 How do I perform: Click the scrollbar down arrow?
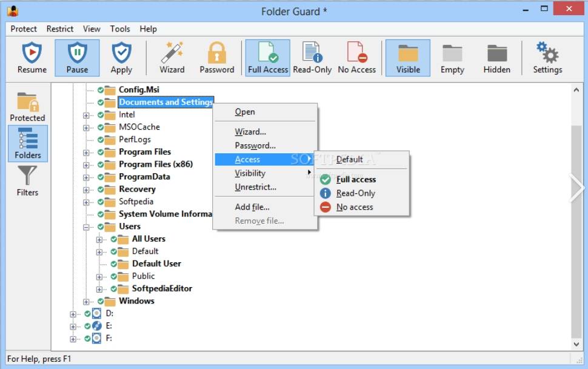[x=576, y=344]
